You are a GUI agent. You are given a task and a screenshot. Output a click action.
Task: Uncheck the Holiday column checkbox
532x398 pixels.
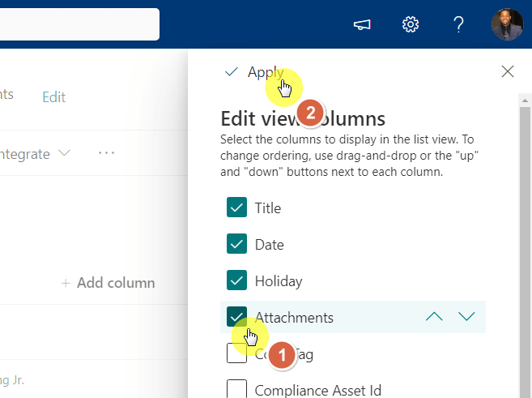(236, 280)
